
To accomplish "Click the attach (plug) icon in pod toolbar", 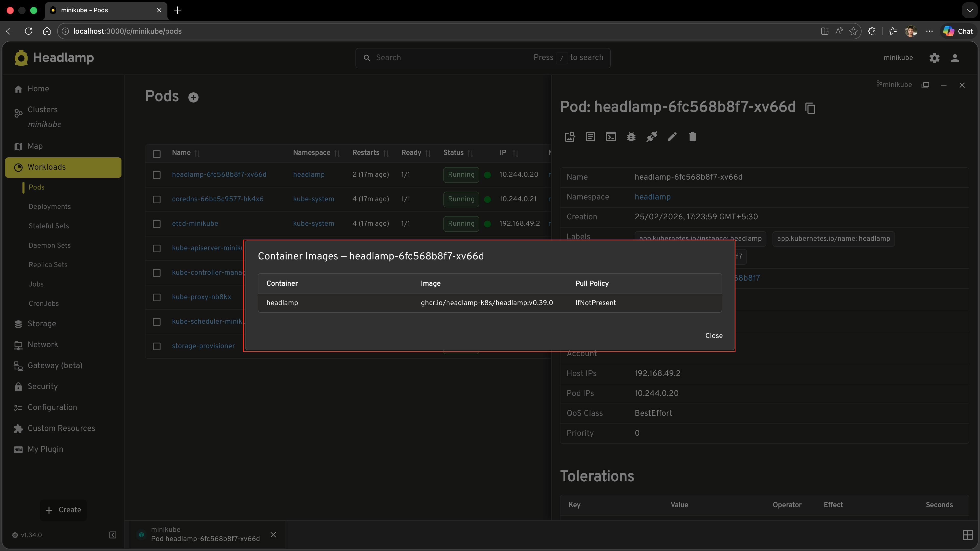I will coord(652,137).
